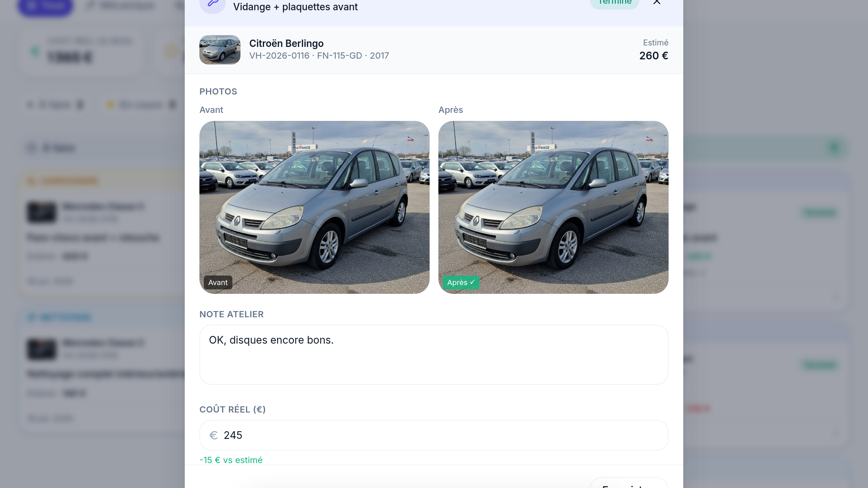The height and width of the screenshot is (488, 868).
Task: Click the dialog title Vidange + plaquettes avant
Action: pos(295,7)
